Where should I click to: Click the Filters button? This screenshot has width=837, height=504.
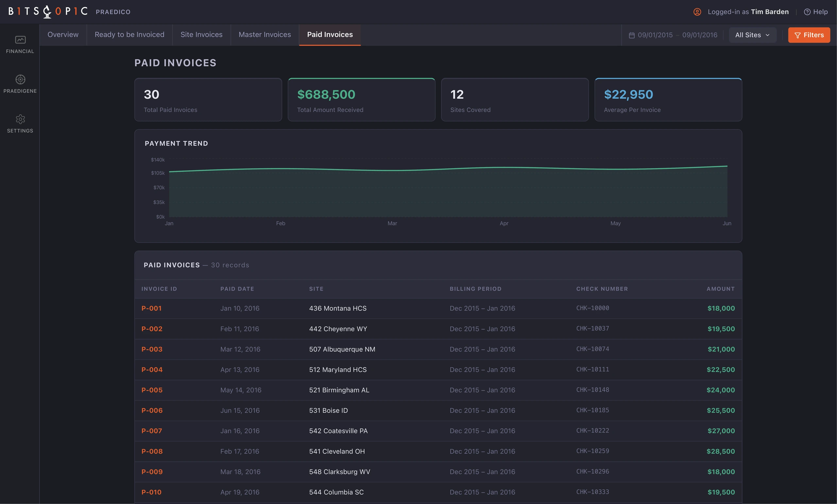click(809, 35)
